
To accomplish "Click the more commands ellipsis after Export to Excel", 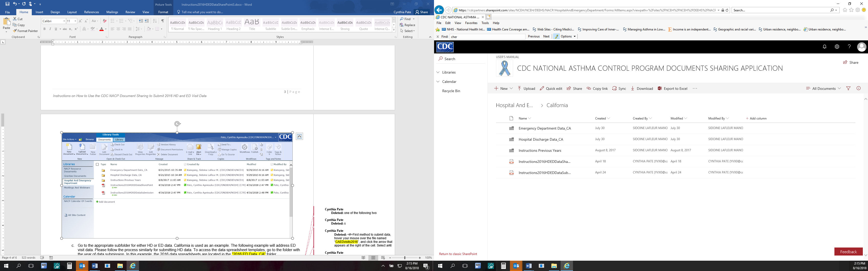I will [695, 89].
